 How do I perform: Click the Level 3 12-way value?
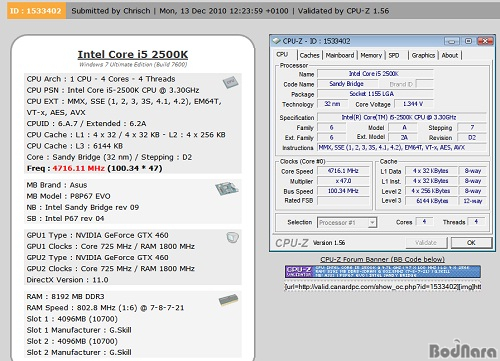[x=473, y=201]
